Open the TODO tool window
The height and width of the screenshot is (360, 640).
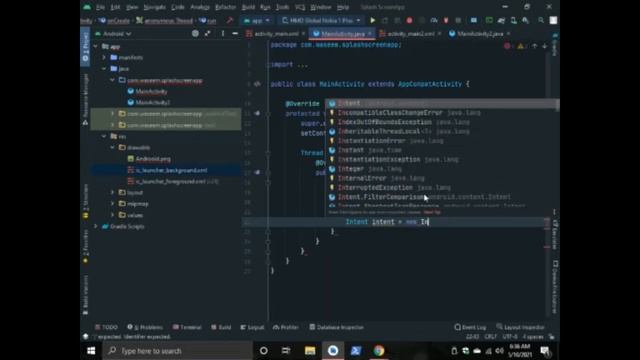point(106,327)
